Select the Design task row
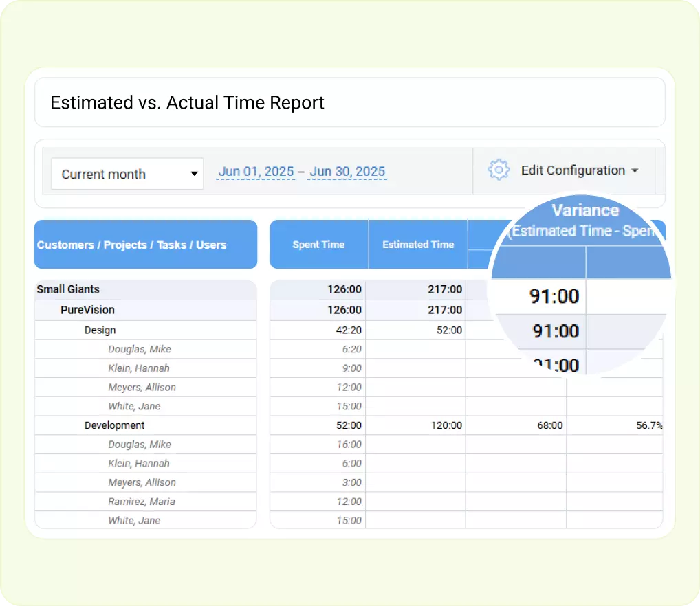This screenshot has height=606, width=700. (x=100, y=330)
